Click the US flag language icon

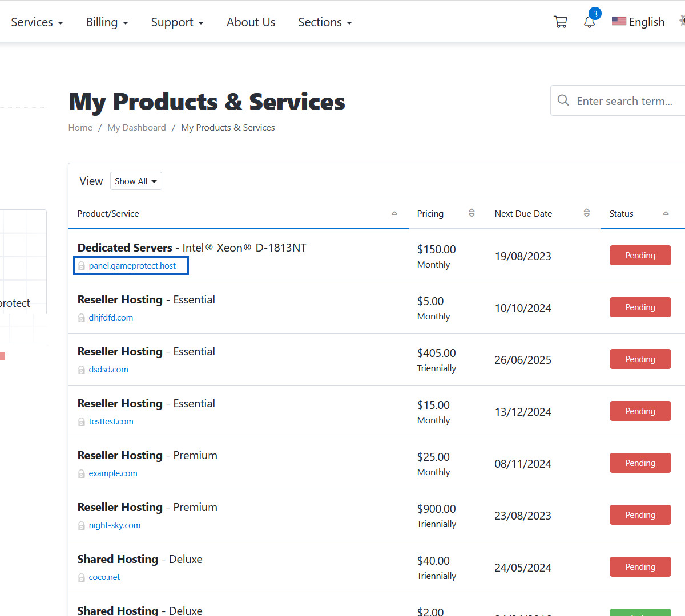(619, 22)
